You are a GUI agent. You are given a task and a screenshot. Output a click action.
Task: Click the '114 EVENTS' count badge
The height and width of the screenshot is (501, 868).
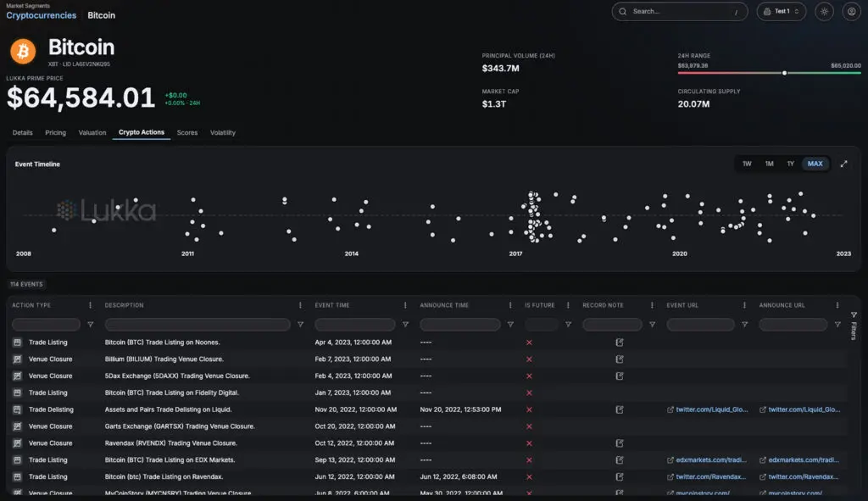26,285
